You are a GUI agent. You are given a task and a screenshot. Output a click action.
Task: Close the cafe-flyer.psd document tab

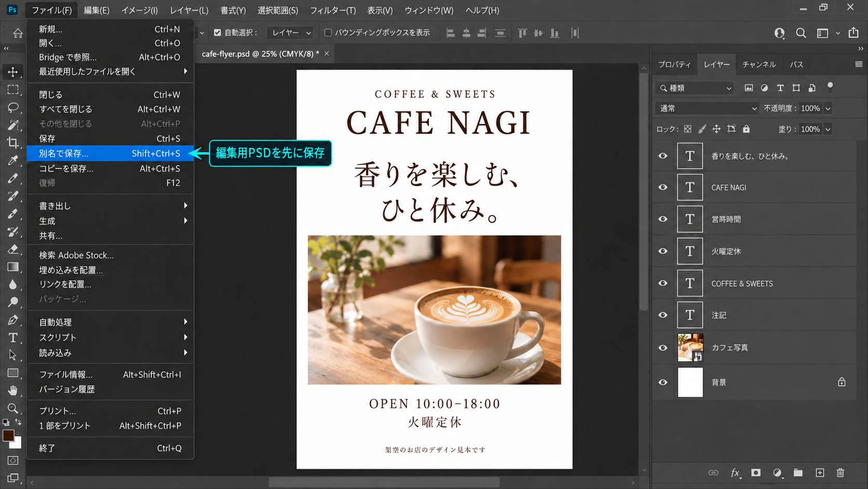coord(327,54)
